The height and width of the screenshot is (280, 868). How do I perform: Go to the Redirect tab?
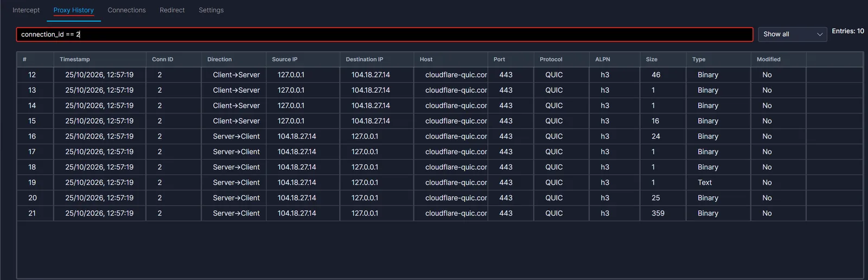click(x=172, y=10)
